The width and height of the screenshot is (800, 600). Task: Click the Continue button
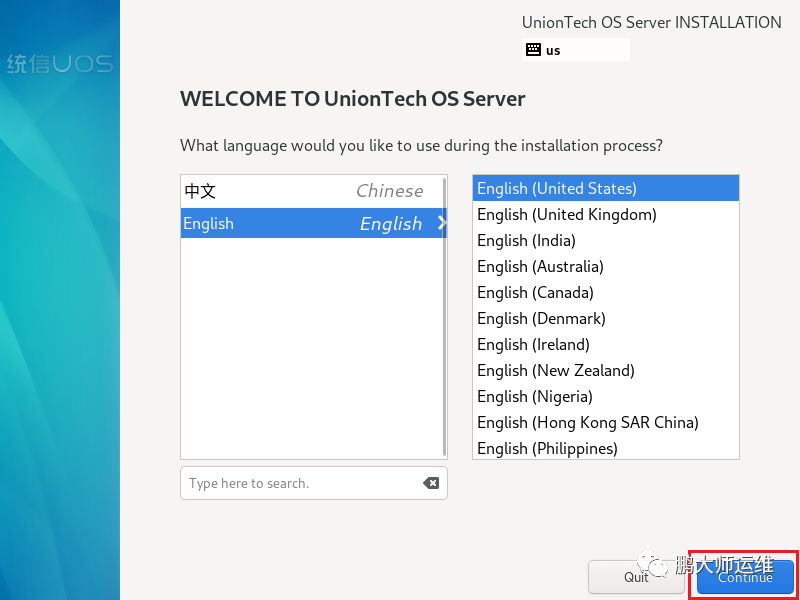pyautogui.click(x=745, y=577)
